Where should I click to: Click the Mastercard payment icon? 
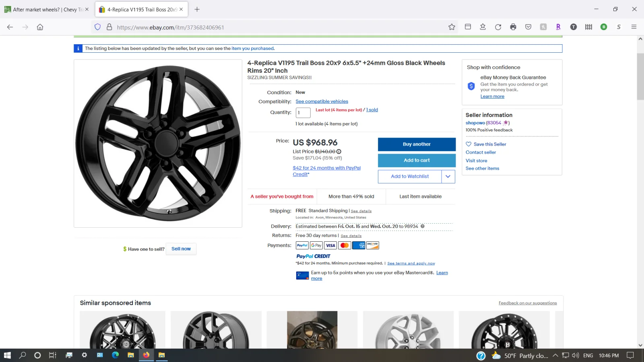click(345, 245)
